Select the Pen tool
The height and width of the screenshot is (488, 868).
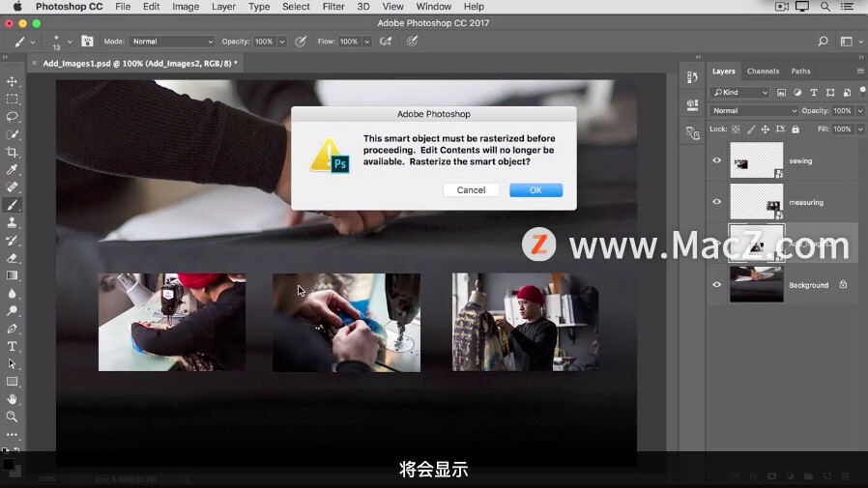click(x=12, y=329)
